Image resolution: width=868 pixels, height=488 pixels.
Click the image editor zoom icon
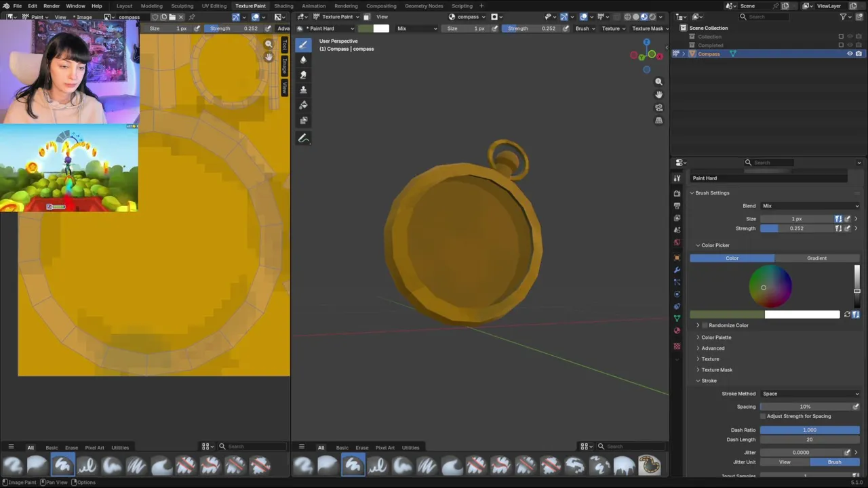269,44
